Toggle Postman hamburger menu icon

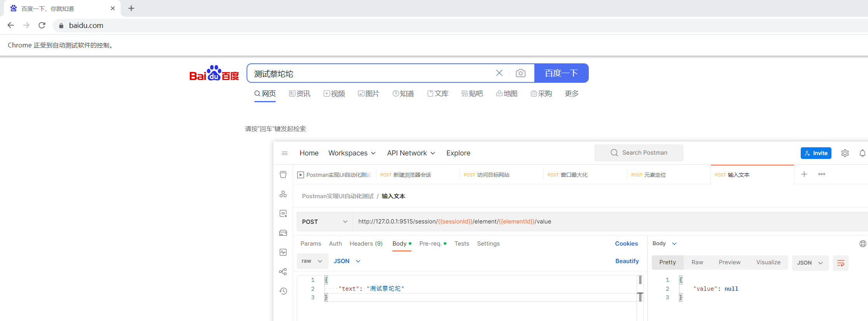(285, 153)
